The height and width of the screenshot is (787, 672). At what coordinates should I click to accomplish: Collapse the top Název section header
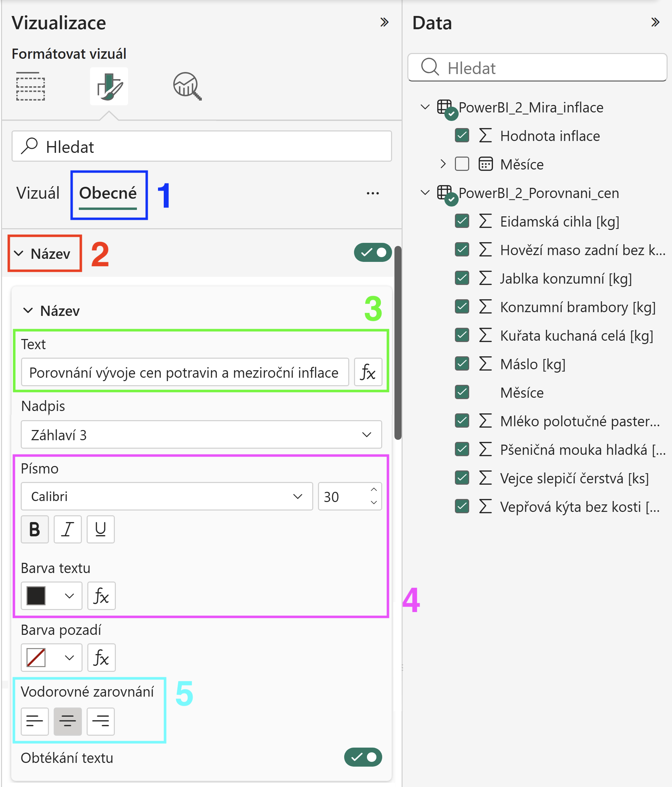pyautogui.click(x=19, y=253)
